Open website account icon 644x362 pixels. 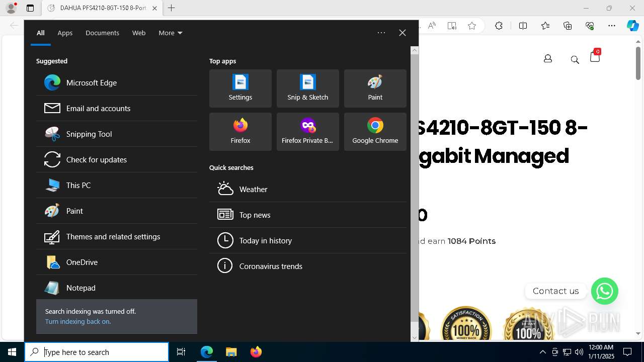point(548,59)
